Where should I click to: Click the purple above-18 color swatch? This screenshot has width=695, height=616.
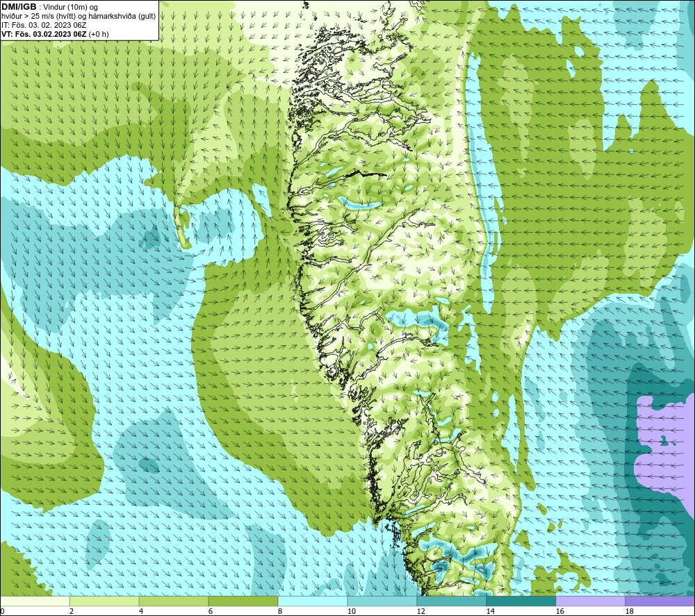point(660,601)
